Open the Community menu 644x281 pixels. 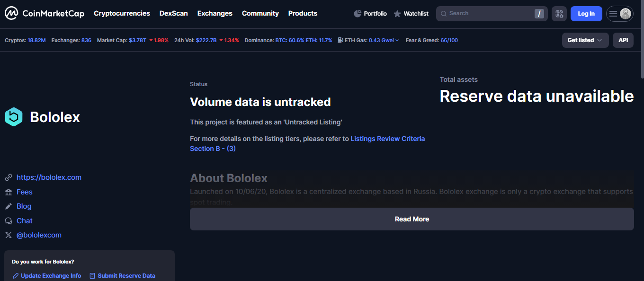point(260,13)
